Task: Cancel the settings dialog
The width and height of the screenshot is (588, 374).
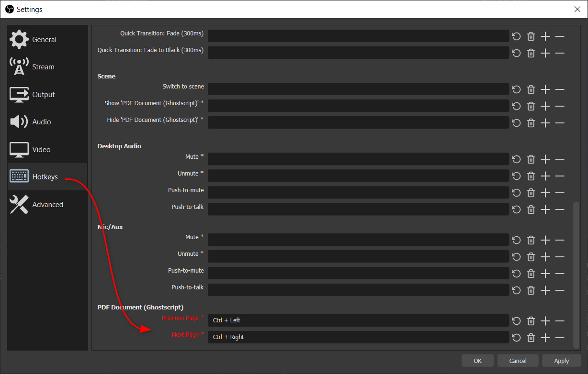Action: [x=518, y=360]
